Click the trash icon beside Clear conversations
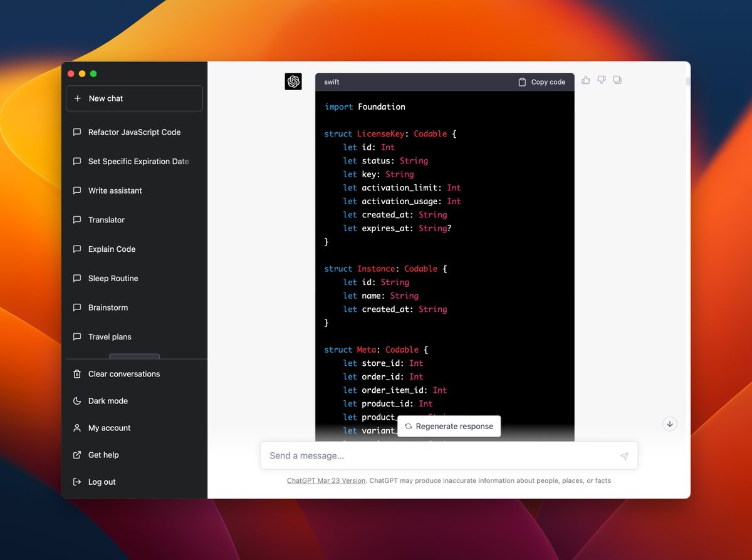Image resolution: width=752 pixels, height=560 pixels. pyautogui.click(x=77, y=374)
